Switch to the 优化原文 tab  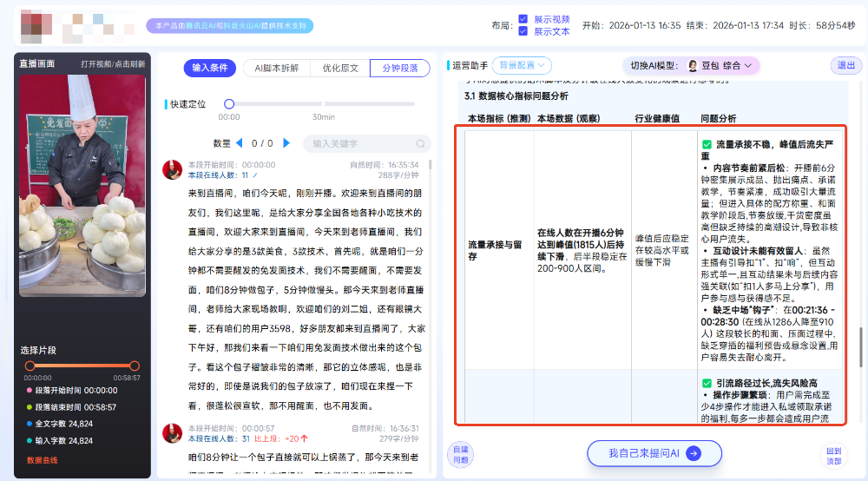(x=340, y=69)
